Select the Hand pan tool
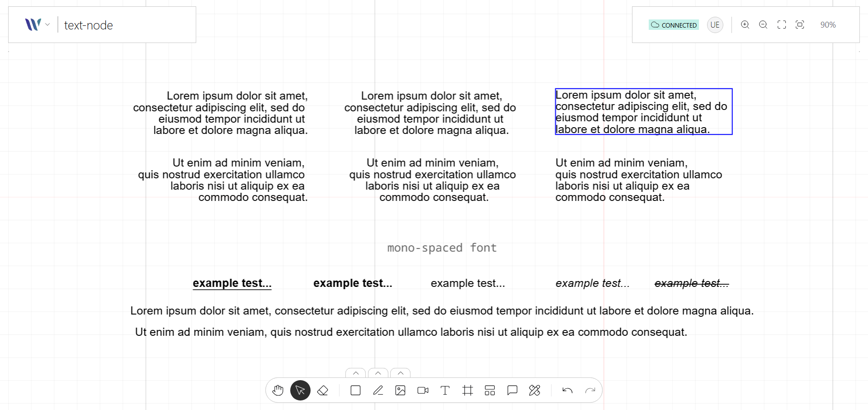Screen dimensions: 868x410 278,390
